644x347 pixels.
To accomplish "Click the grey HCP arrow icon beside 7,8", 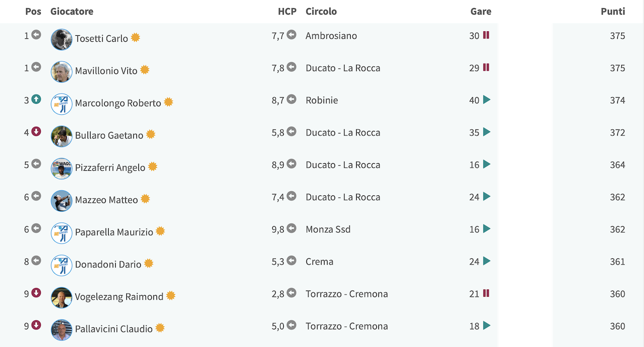I will point(291,67).
